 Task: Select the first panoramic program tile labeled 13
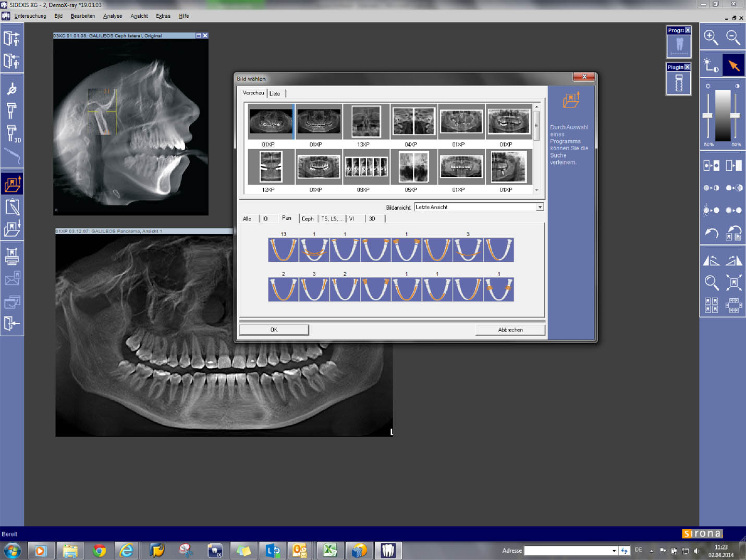click(283, 250)
